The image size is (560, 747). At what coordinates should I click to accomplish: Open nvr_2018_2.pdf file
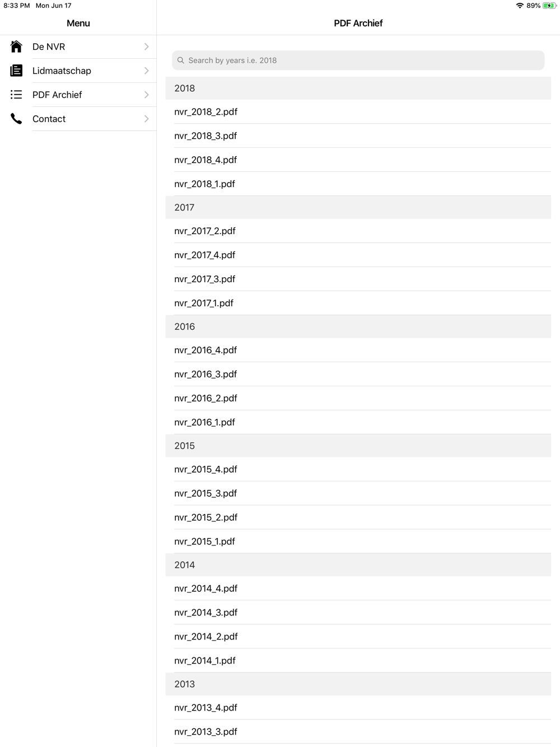(x=358, y=112)
